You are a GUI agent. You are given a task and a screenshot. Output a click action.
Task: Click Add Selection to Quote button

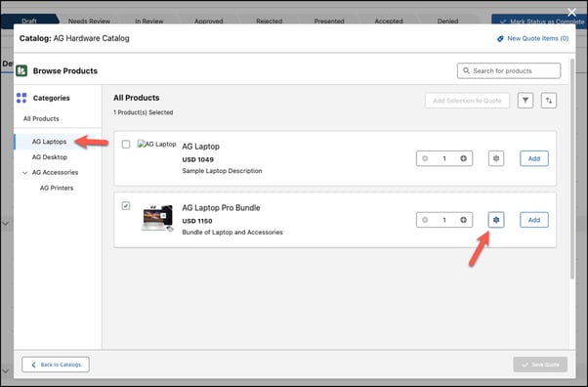(467, 101)
